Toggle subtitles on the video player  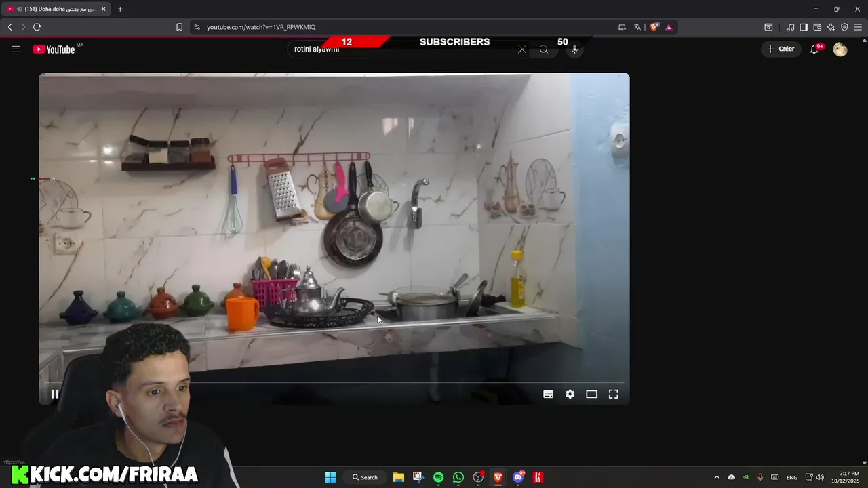tap(549, 394)
